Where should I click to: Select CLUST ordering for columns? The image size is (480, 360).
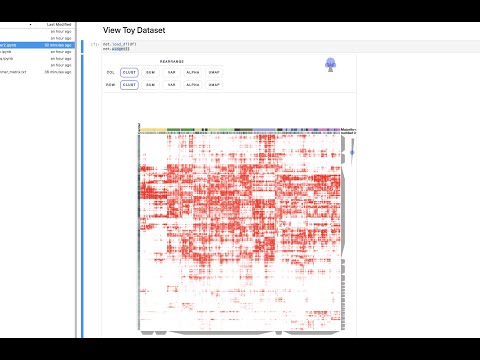[129, 72]
